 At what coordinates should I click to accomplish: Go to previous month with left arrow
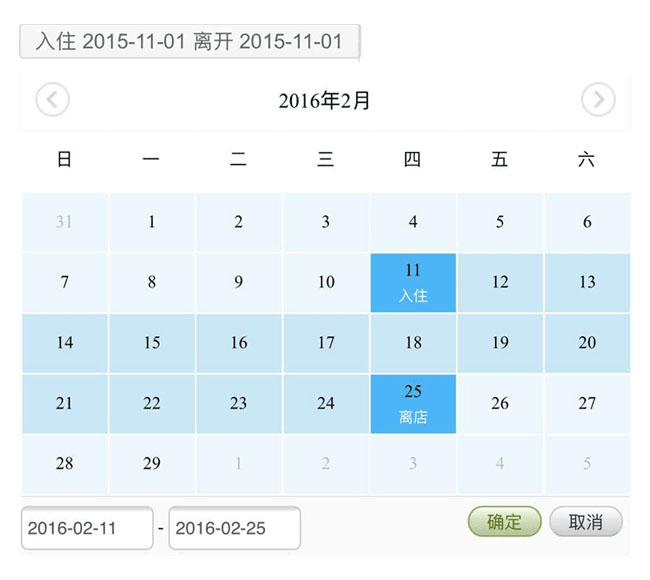[52, 100]
